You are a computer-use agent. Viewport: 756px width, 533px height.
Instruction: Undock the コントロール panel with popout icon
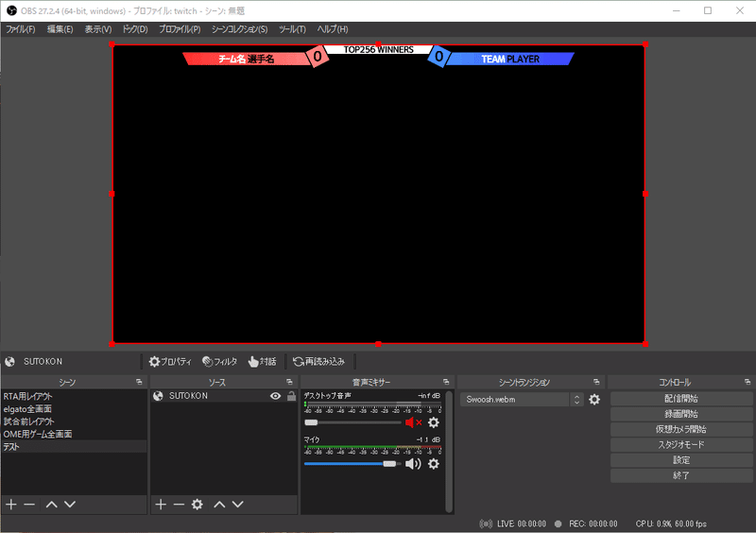pyautogui.click(x=747, y=382)
